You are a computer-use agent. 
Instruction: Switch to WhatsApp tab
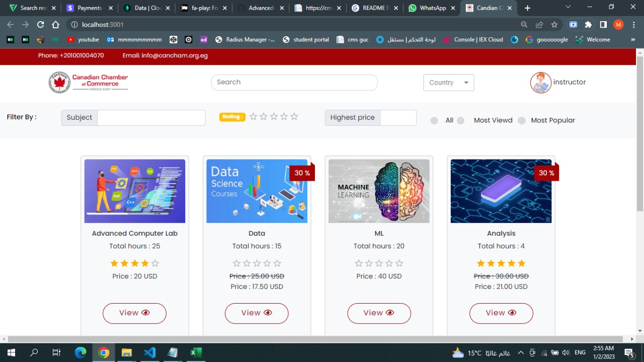tap(432, 8)
